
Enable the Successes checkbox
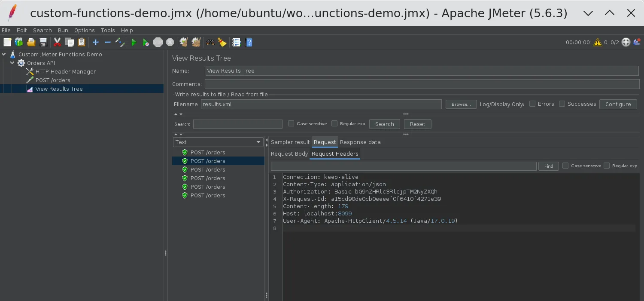coord(562,104)
